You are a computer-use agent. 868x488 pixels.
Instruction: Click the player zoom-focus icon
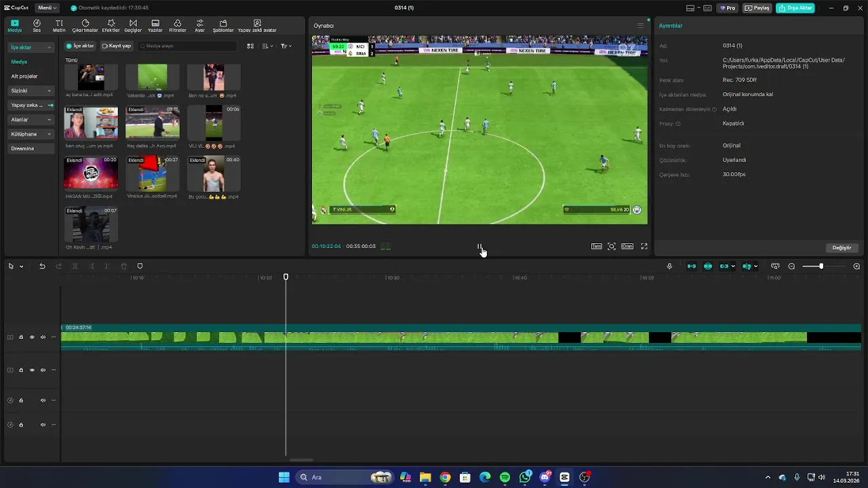[612, 247]
